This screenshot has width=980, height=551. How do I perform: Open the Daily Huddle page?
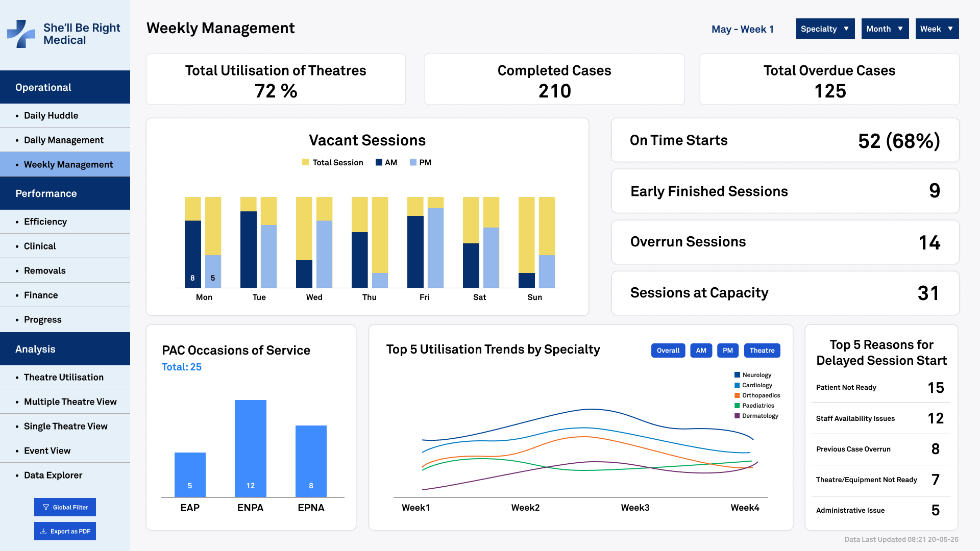click(65, 115)
